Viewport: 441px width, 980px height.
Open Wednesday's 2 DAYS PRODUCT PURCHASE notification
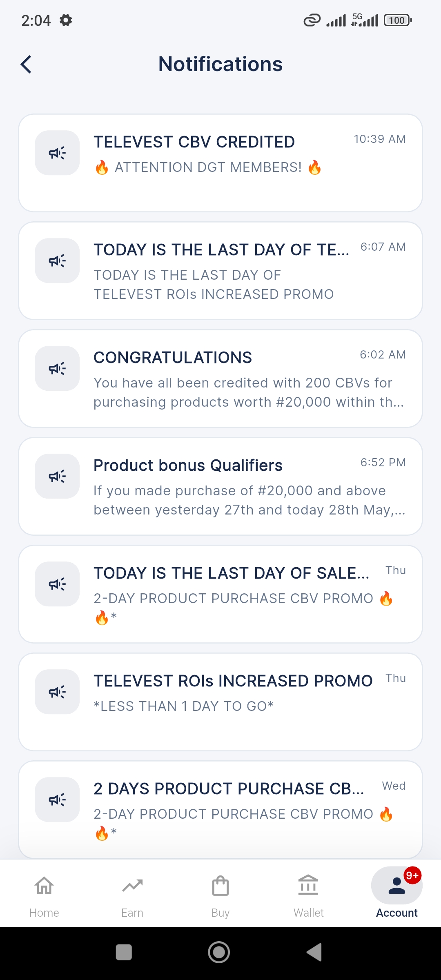pyautogui.click(x=220, y=810)
